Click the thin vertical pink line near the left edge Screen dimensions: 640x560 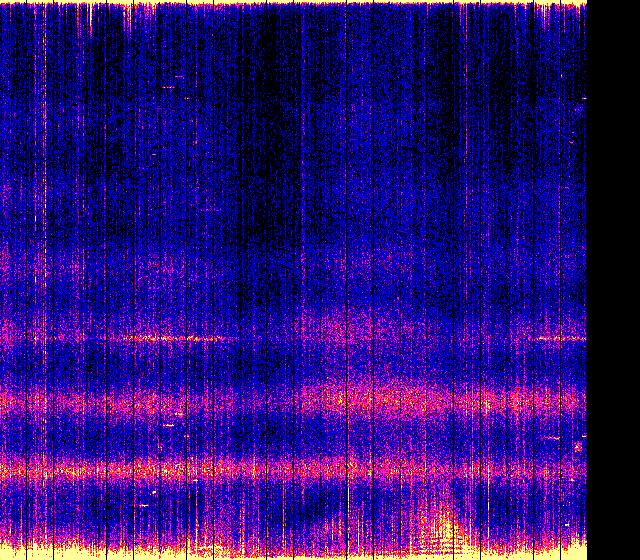click(x=41, y=200)
